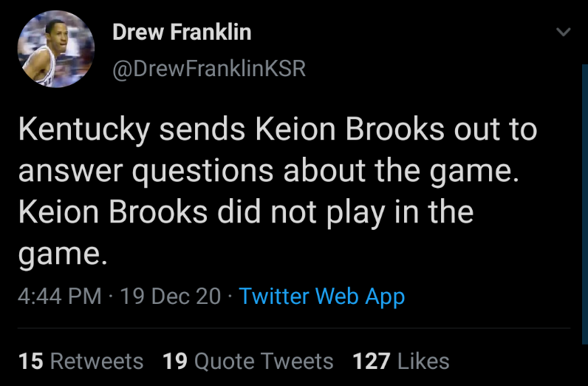Click the number 127 like count
The height and width of the screenshot is (386, 588).
[372, 361]
